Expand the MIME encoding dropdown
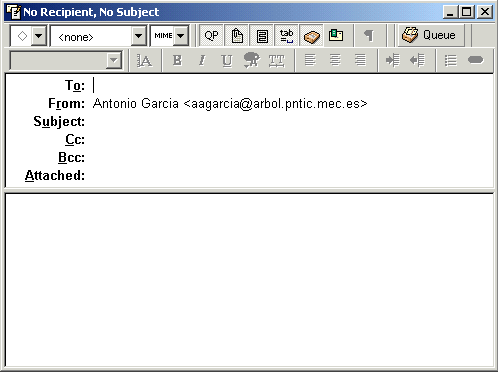This screenshot has width=498, height=372. click(180, 35)
